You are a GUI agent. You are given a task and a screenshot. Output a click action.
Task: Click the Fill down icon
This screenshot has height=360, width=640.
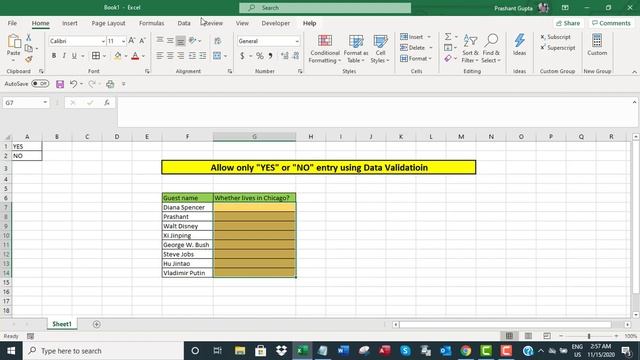point(448,48)
